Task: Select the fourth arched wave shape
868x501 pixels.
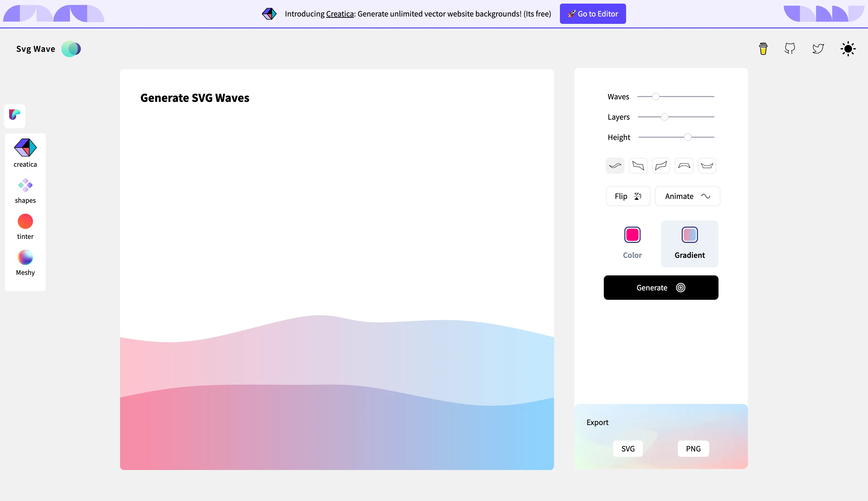Action: pos(684,166)
